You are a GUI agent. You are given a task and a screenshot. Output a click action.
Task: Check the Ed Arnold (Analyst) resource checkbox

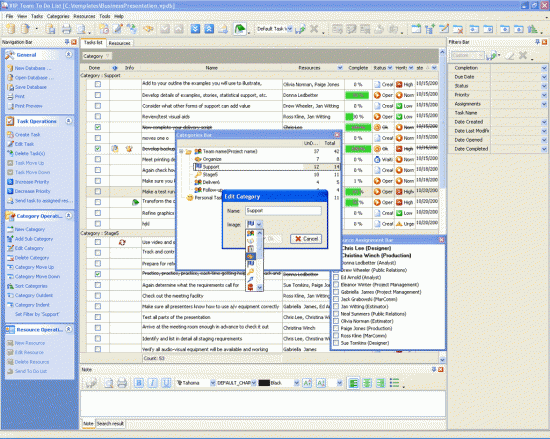[x=336, y=277]
